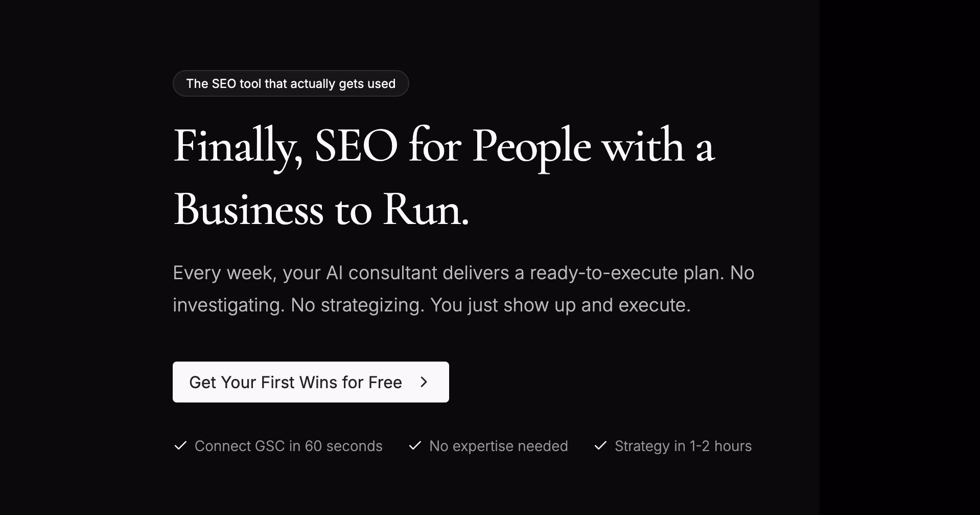The width and height of the screenshot is (980, 515).
Task: Click the headline line "Business to Run."
Action: point(321,210)
